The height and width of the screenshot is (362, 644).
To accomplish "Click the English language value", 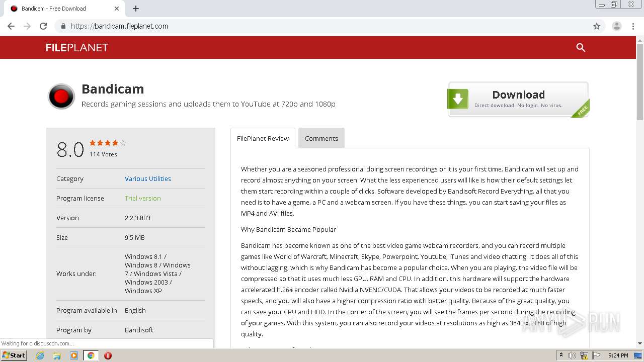I will click(135, 310).
